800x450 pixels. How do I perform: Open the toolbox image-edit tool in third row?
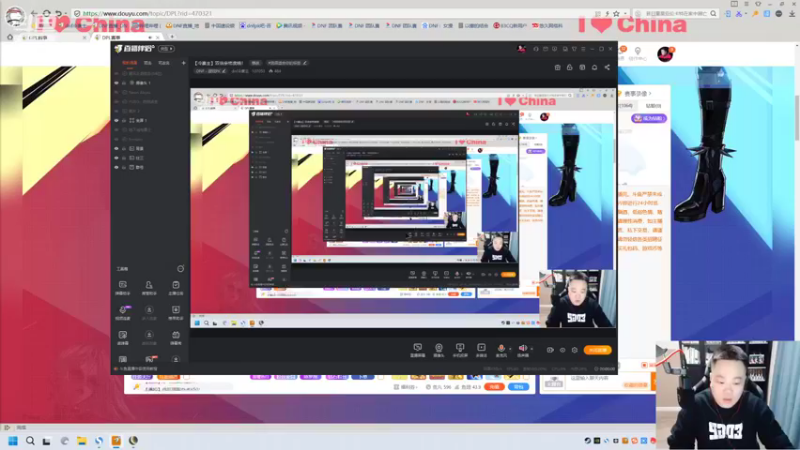coord(122,337)
